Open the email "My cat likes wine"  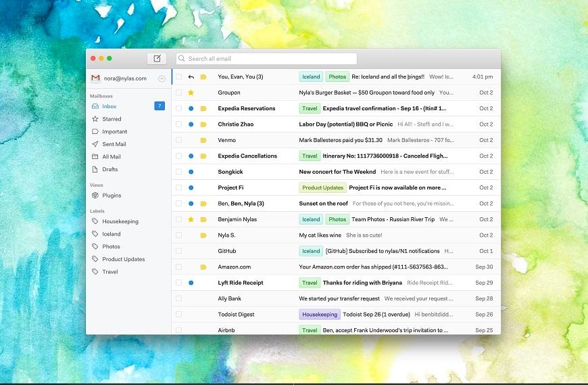coord(337,235)
